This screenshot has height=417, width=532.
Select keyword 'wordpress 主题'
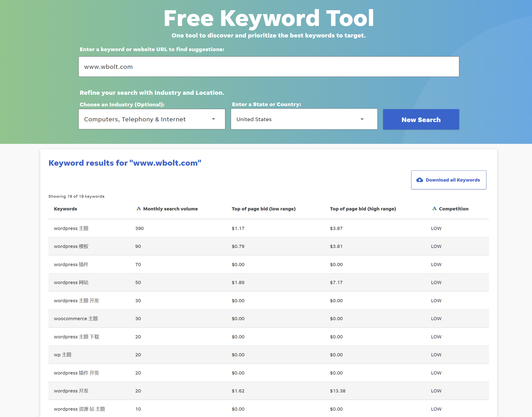pos(71,228)
